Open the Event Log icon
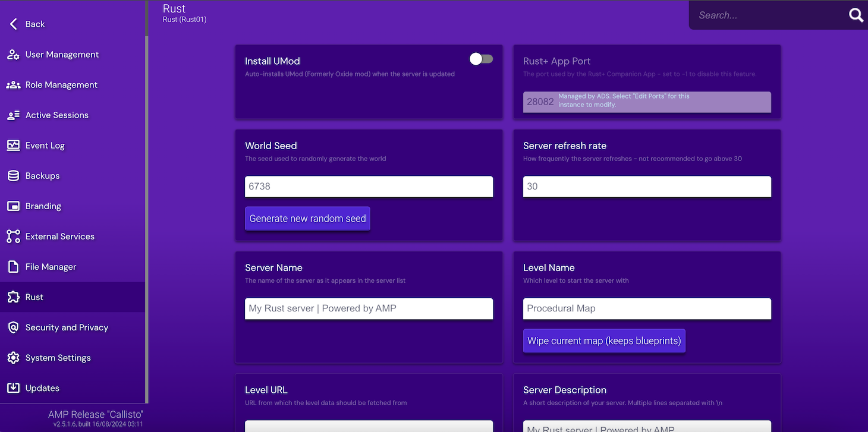 (13, 145)
